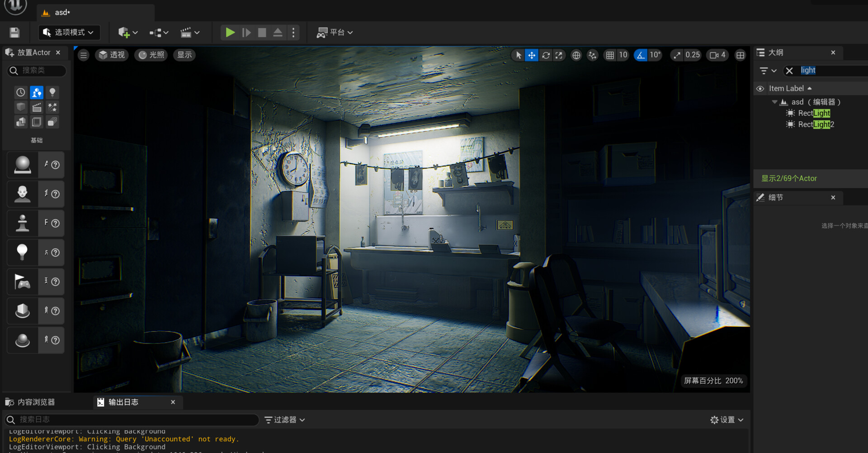Toggle snap rotation at 10 degrees
Image resolution: width=868 pixels, height=453 pixels.
(641, 55)
